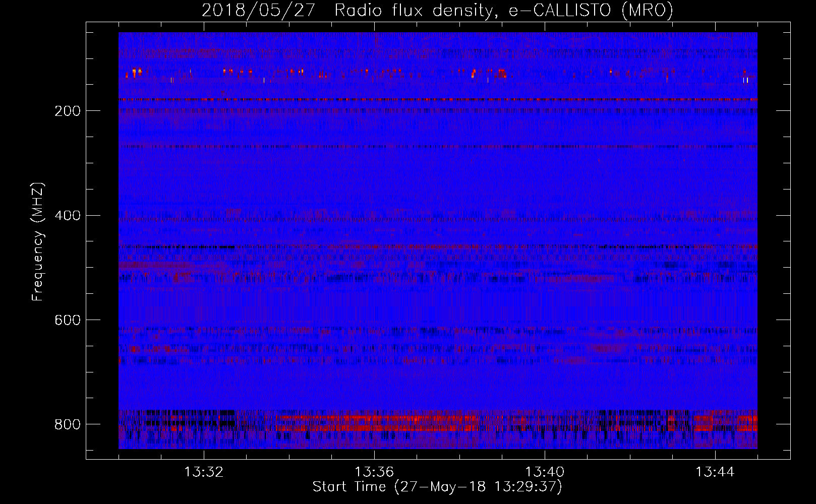Click the 'Start Time (27-May-18 13:29:37)' label

pyautogui.click(x=437, y=487)
